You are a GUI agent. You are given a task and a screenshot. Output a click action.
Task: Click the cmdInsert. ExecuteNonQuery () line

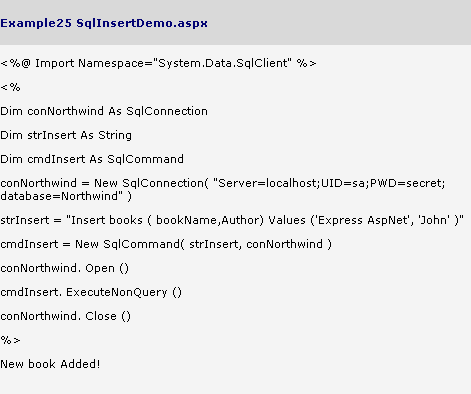click(x=91, y=292)
